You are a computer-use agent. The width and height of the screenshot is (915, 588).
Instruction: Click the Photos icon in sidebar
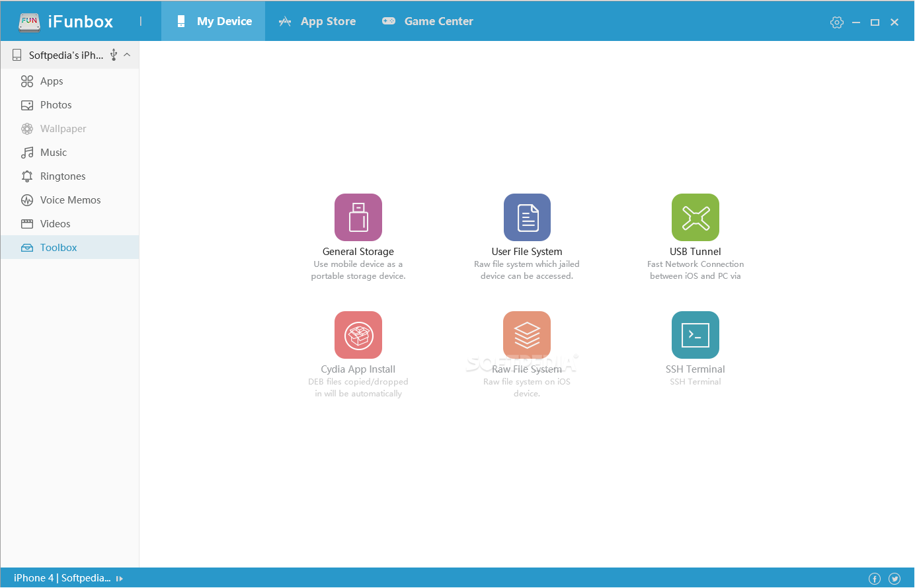coord(27,105)
